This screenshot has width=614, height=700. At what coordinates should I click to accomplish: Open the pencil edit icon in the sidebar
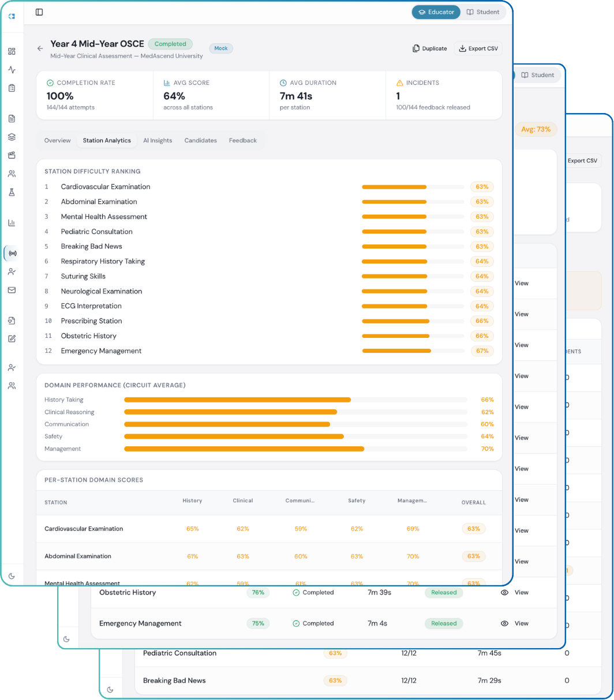[12, 338]
